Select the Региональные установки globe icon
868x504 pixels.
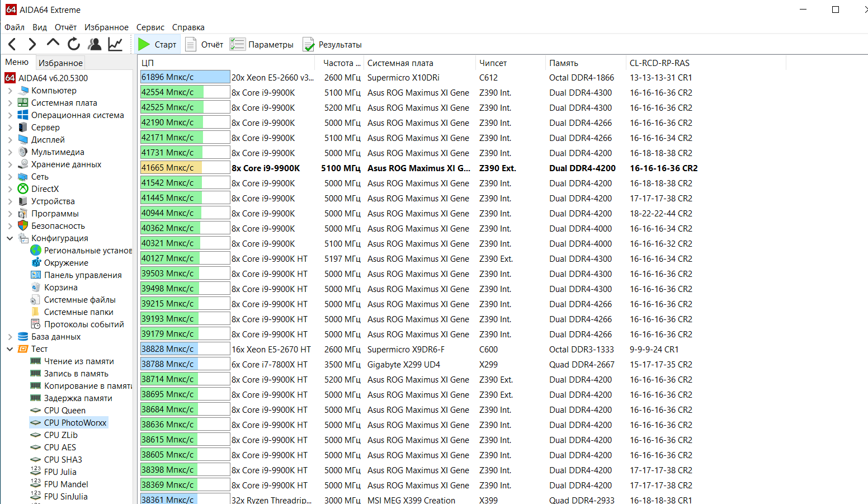(36, 251)
